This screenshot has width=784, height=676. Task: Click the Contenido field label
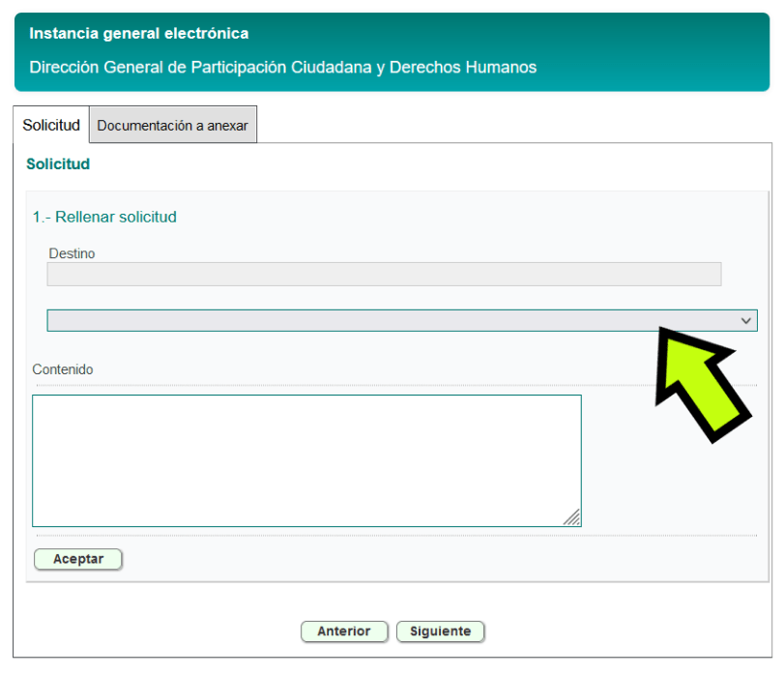pyautogui.click(x=63, y=369)
